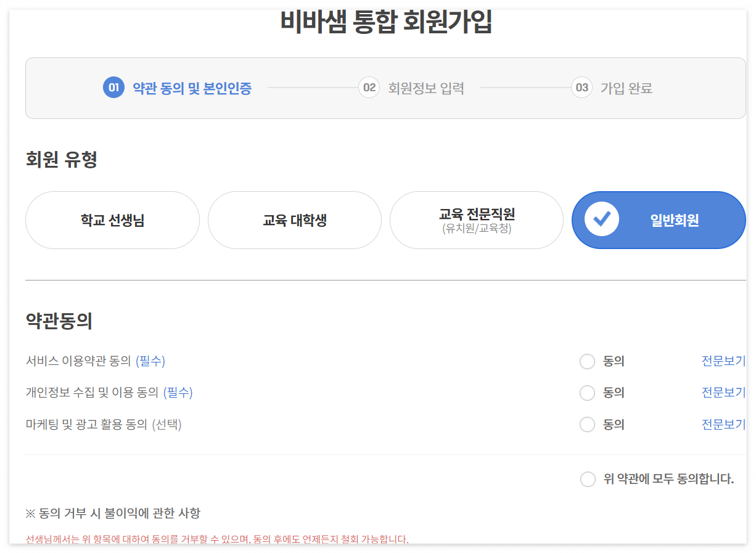Screen dimensions: 756x553
Task: Select the 학교 선생님 member type
Action: pos(112,220)
